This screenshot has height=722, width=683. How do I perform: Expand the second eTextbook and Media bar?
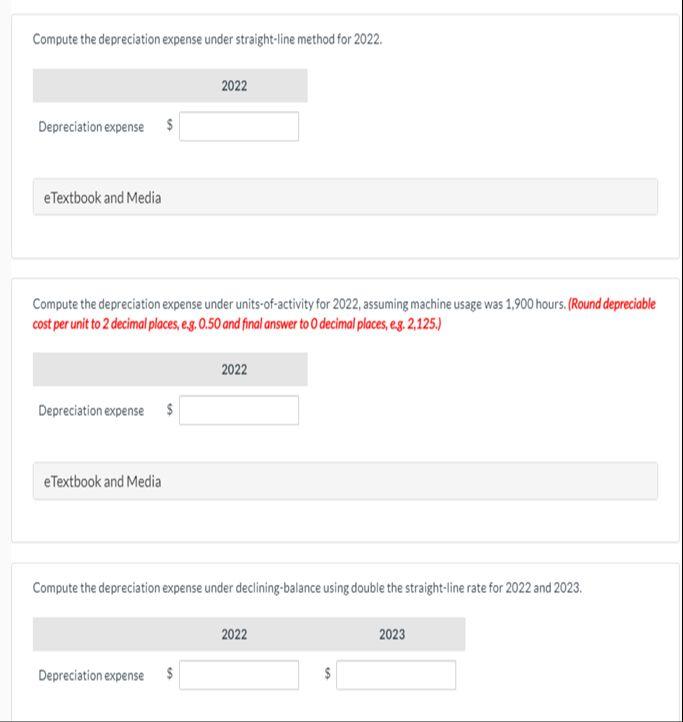[x=345, y=481]
